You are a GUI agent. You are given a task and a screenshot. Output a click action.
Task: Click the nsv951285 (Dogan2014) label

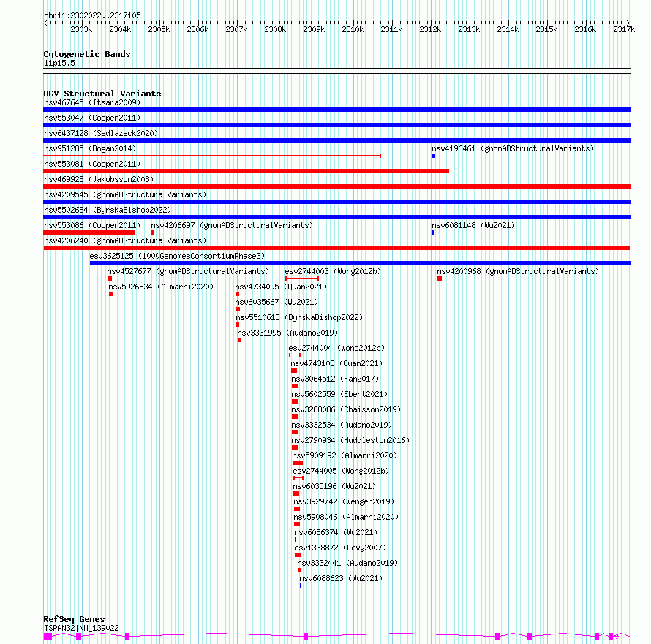tap(90, 148)
